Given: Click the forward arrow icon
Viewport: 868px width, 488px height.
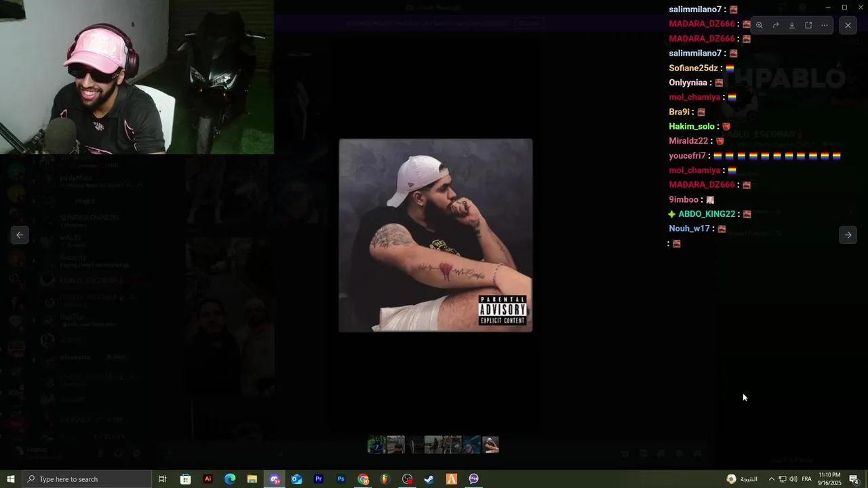Looking at the screenshot, I should (x=775, y=25).
